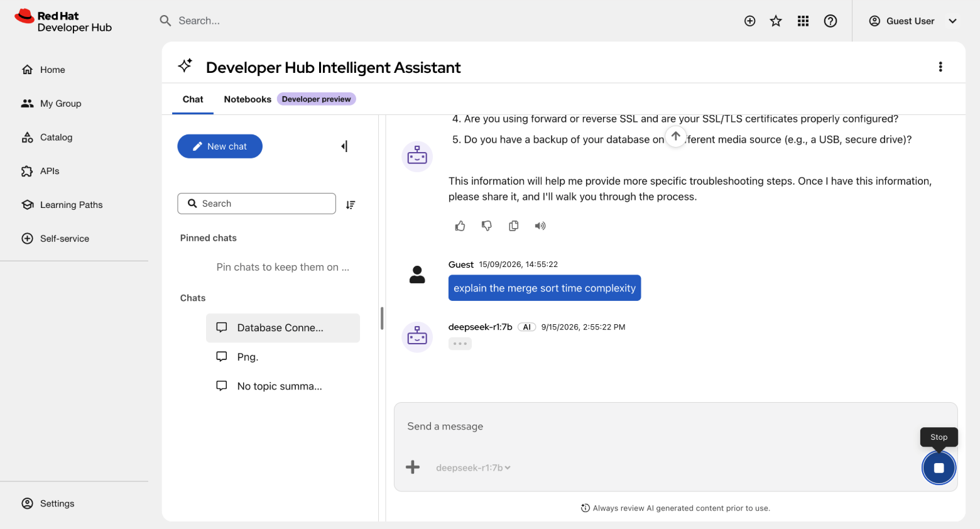
Task: Click the 'explain the merge sort time complexity' message
Action: pyautogui.click(x=545, y=288)
